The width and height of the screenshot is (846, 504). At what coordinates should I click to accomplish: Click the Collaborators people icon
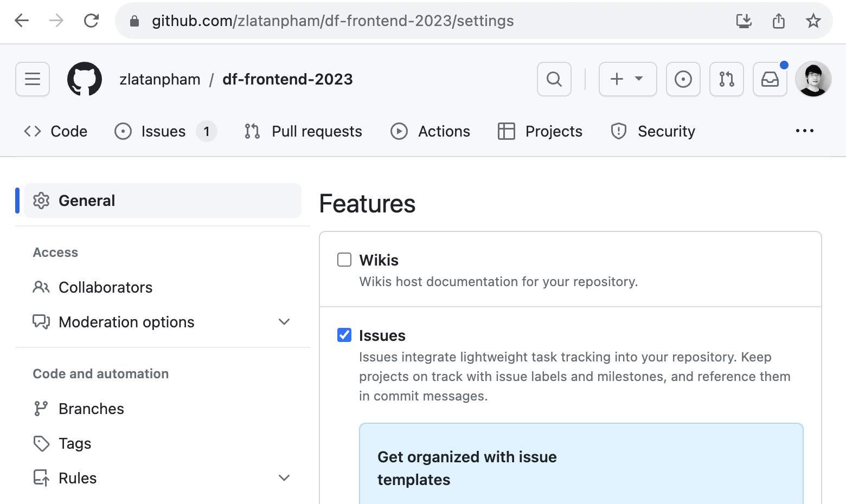(41, 287)
